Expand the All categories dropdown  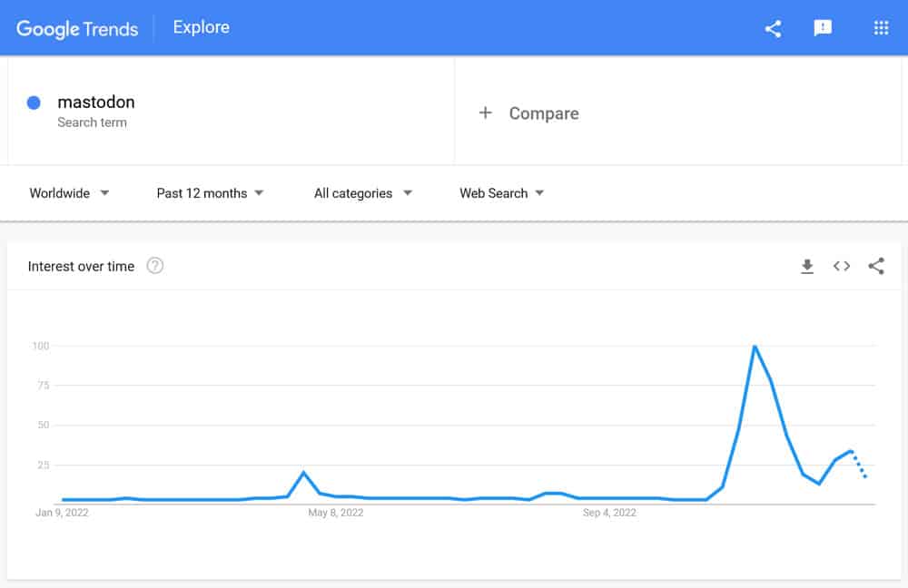(x=362, y=193)
